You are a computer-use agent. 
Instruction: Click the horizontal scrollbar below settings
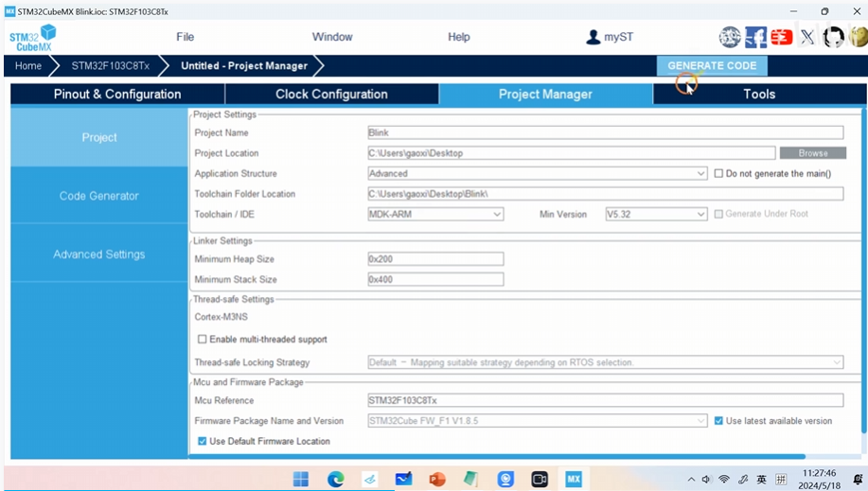click(497, 457)
